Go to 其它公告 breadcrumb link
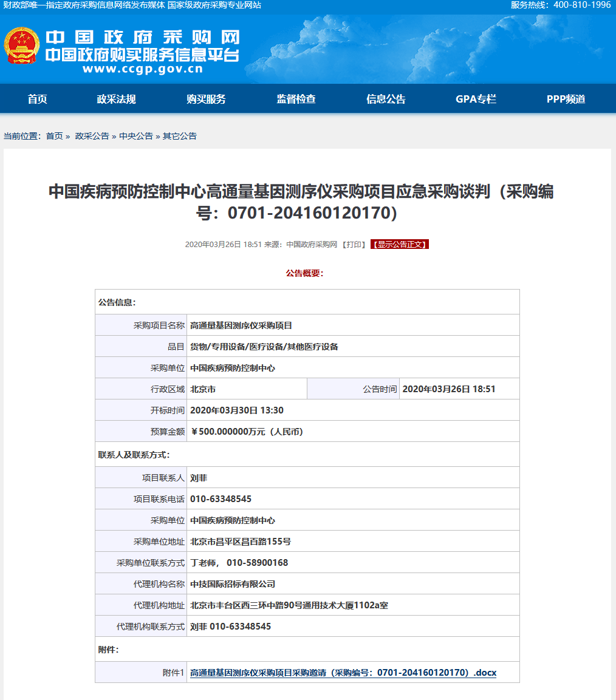This screenshot has height=700, width=616. [180, 136]
